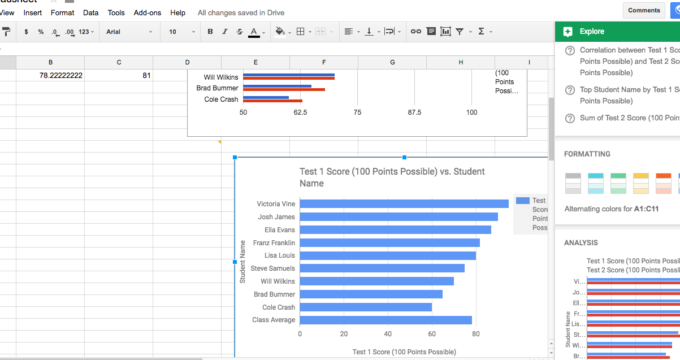The image size is (680, 360).
Task: Open the text color picker
Action: tap(254, 32)
